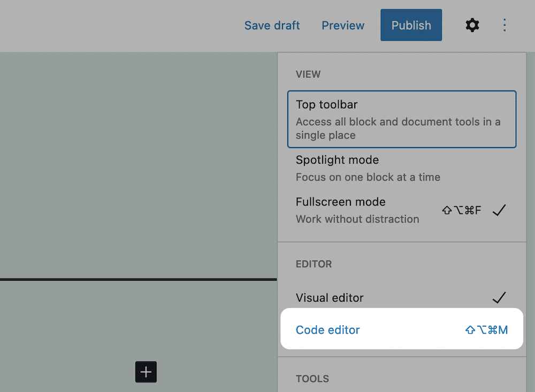The height and width of the screenshot is (392, 535).
Task: Switch to the Code editor
Action: click(328, 330)
